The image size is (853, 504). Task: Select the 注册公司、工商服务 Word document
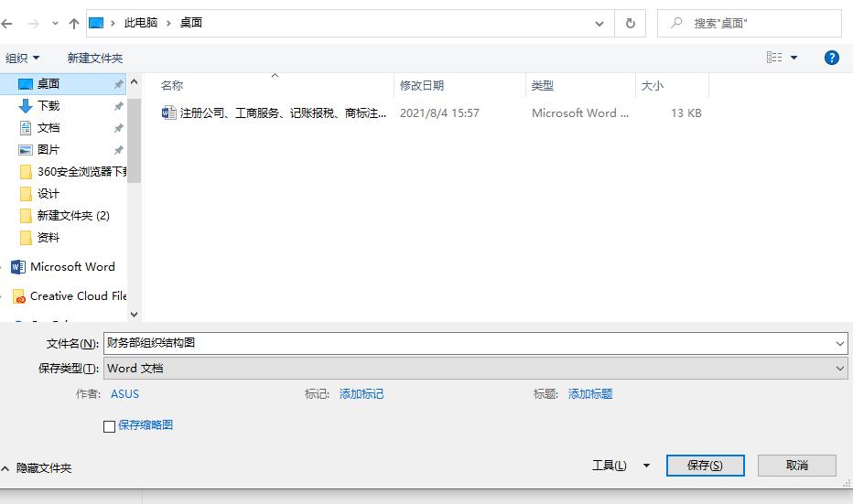pyautogui.click(x=283, y=113)
